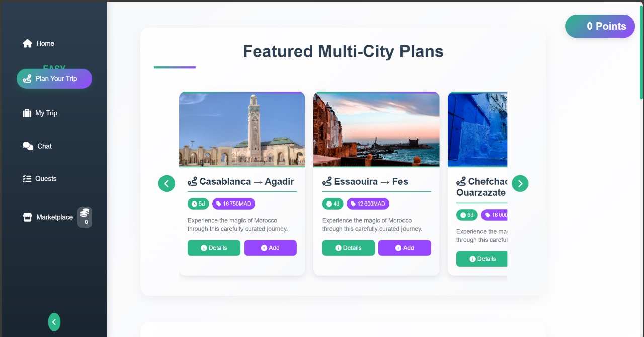This screenshot has width=644, height=337.
Task: Click the checklist icon beside Quests
Action: point(27,179)
